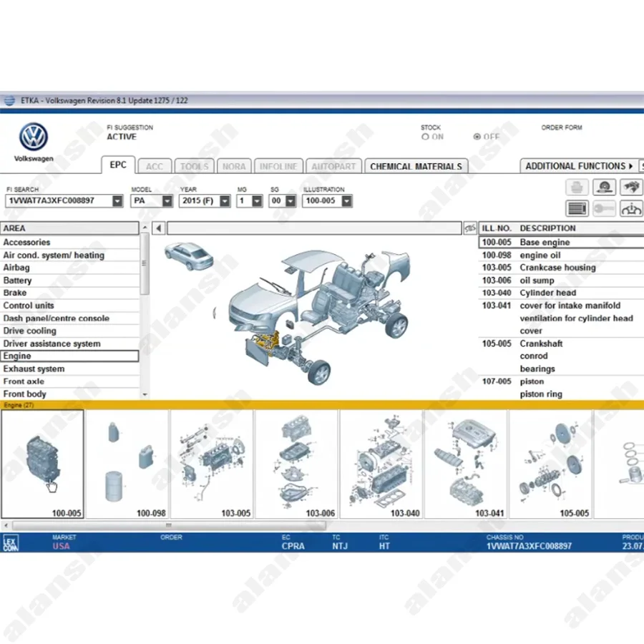Open the NORA tab
644x644 pixels.
[234, 166]
